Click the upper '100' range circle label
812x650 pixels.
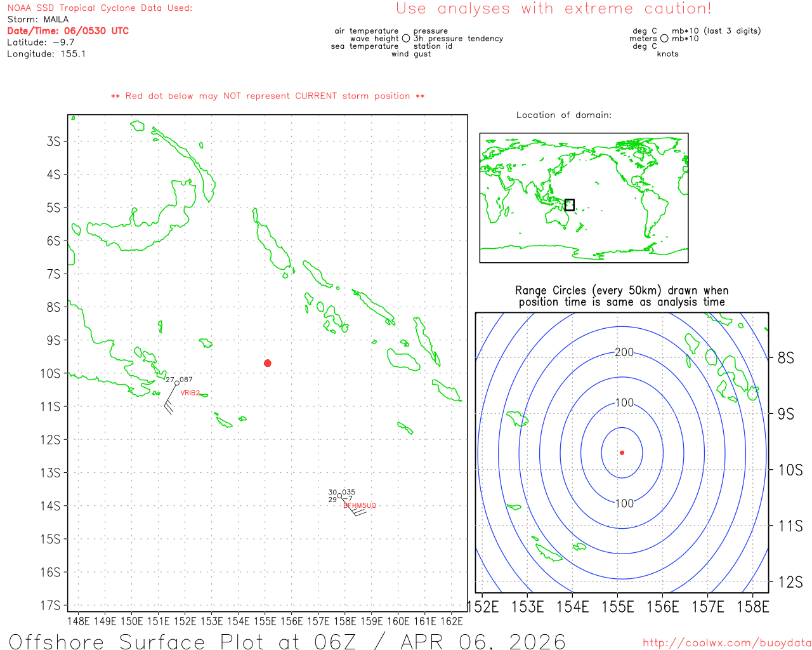[624, 402]
